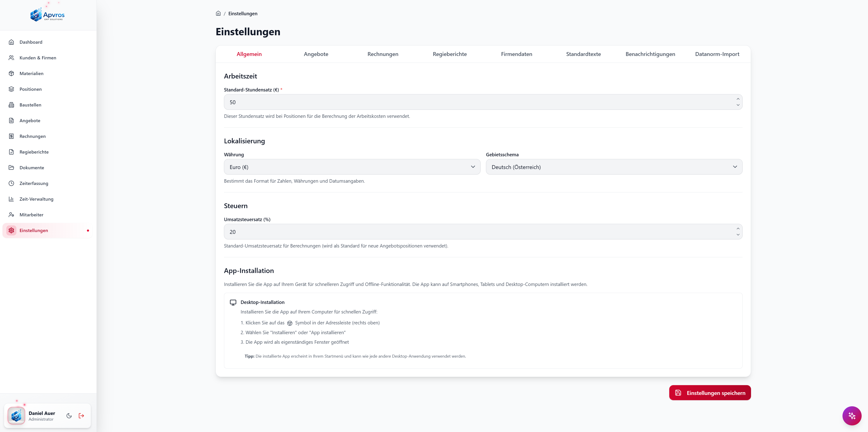Click Einstellungen speichern button
The image size is (868, 432).
click(x=710, y=393)
